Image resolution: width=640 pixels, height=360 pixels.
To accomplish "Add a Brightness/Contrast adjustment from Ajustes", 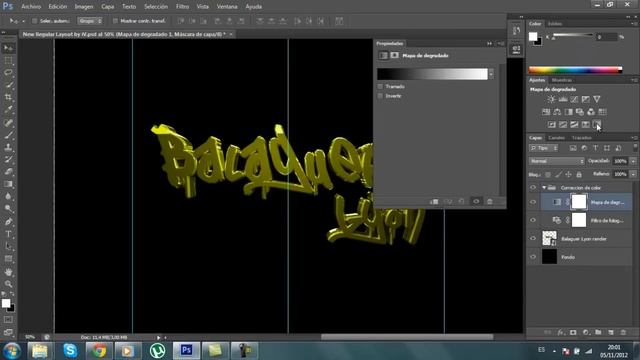I will pos(551,99).
